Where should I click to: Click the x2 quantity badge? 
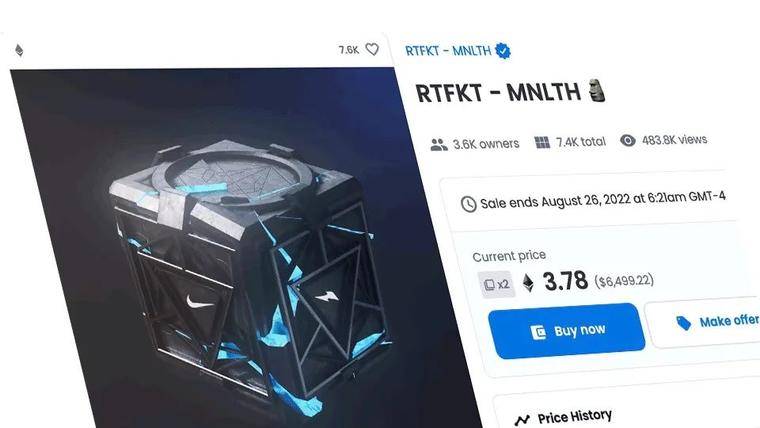point(496,284)
